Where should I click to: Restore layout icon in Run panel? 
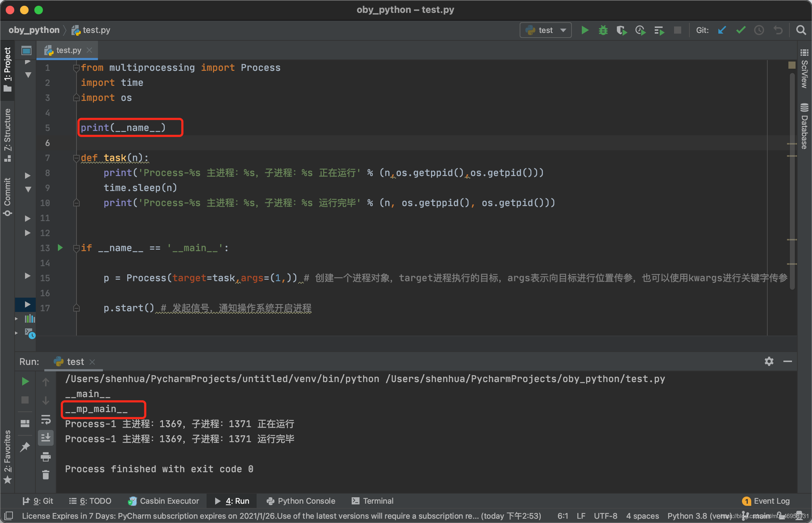tap(25, 424)
